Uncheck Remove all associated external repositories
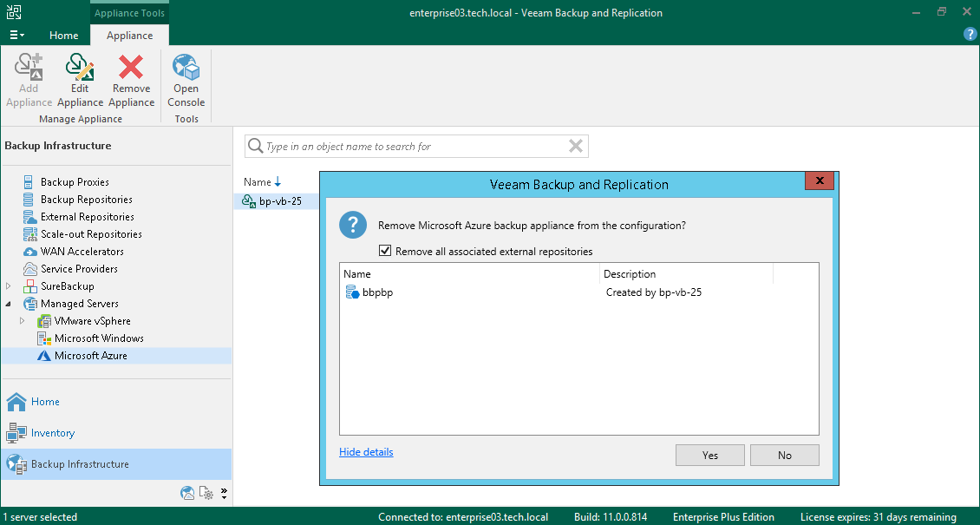 pos(385,252)
